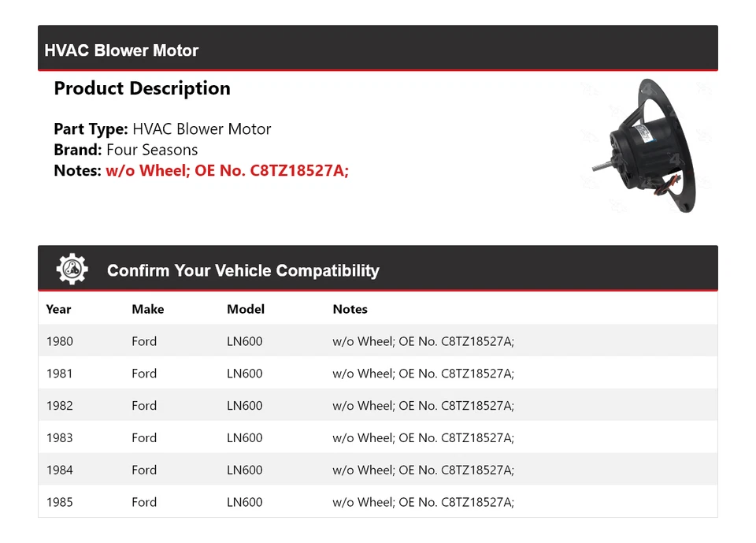Select the Make column header
The width and height of the screenshot is (756, 543).
click(147, 309)
